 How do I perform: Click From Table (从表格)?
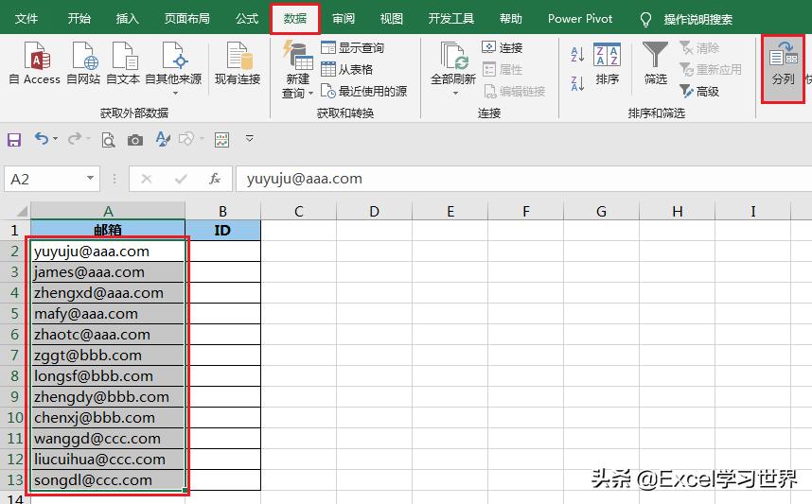pos(347,69)
